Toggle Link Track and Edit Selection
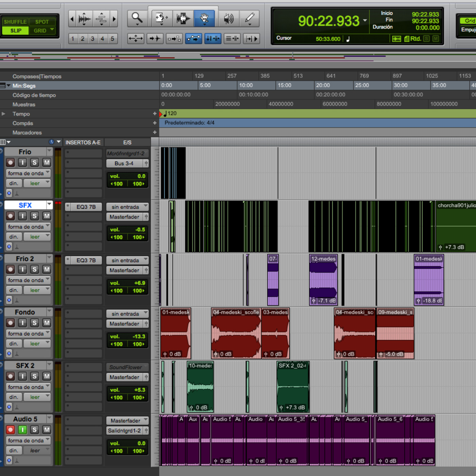The image size is (476, 476). pyautogui.click(x=232, y=38)
